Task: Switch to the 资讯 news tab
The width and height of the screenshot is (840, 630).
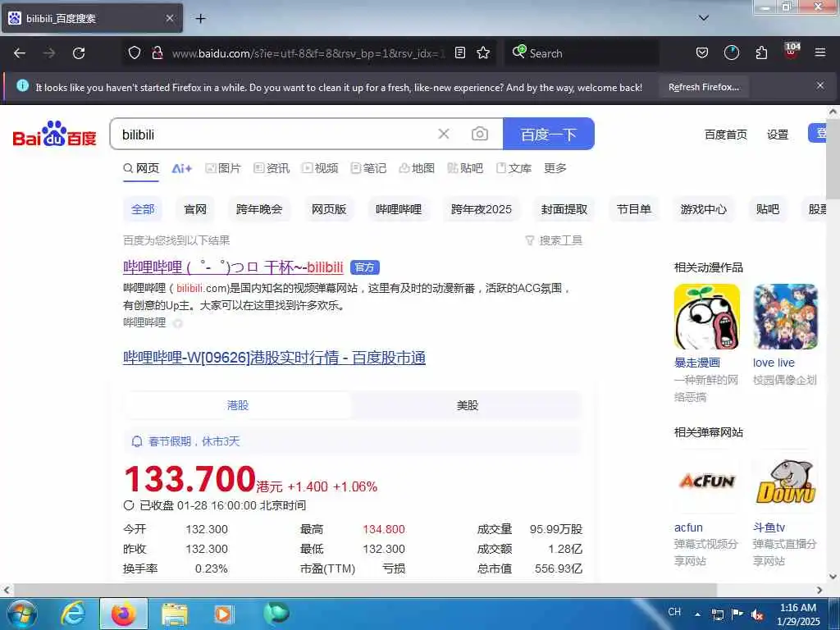Action: point(272,168)
